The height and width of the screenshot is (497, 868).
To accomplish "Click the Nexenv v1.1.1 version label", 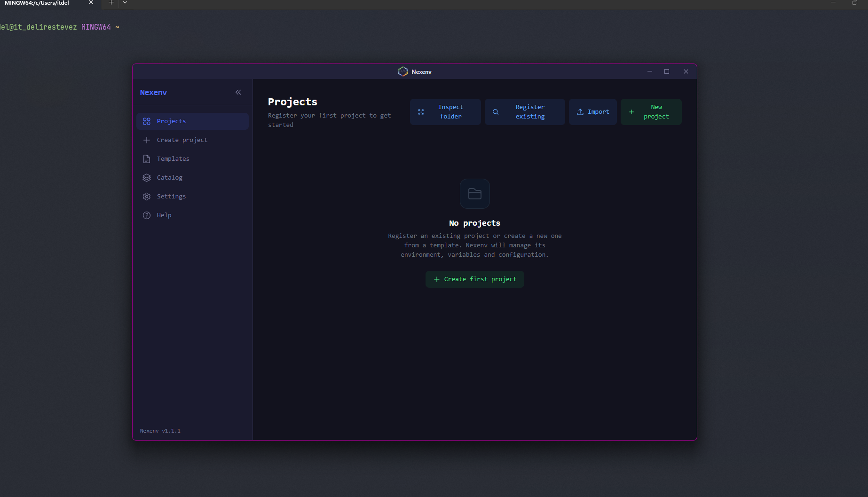I will (160, 431).
